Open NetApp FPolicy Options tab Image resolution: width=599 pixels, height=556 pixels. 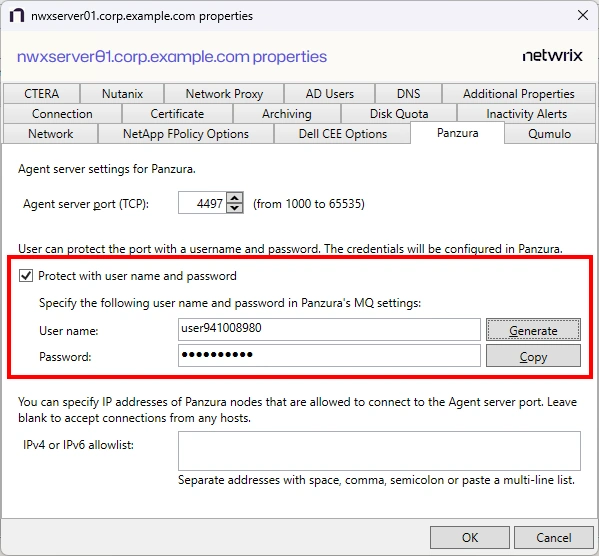pos(186,134)
